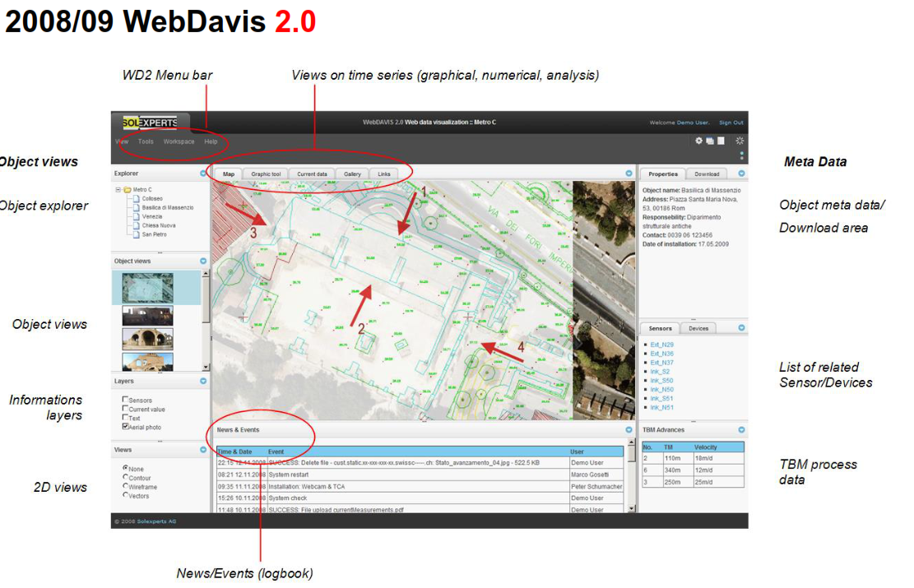Switch to the Properties tab
The height and width of the screenshot is (588, 914).
click(x=663, y=174)
